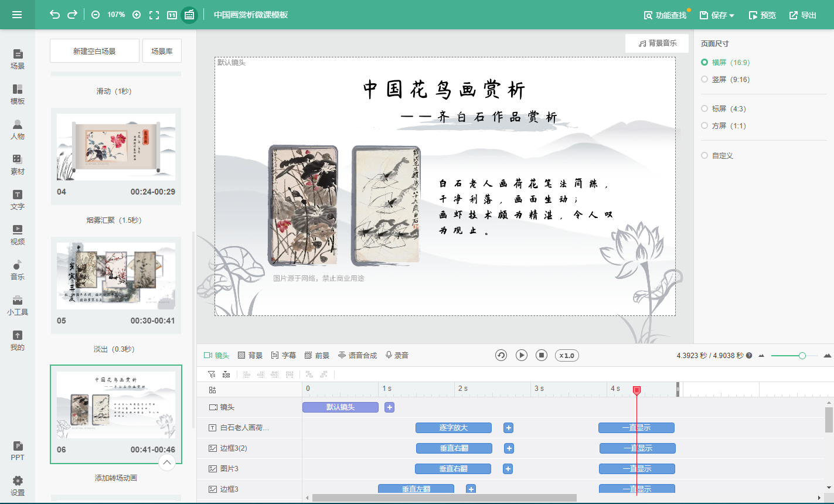The width and height of the screenshot is (834, 504).
Task: Add animation in 图片3 row with plus
Action: 508,469
